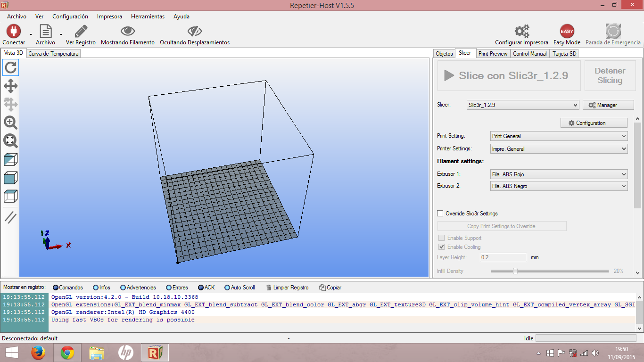Switch to Curva de Temperatura tab
This screenshot has height=362, width=644.
53,54
